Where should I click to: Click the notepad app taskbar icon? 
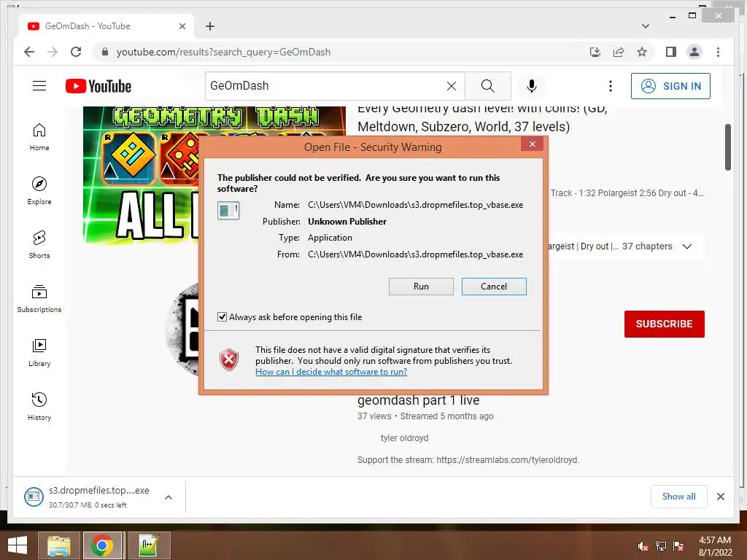coord(149,545)
